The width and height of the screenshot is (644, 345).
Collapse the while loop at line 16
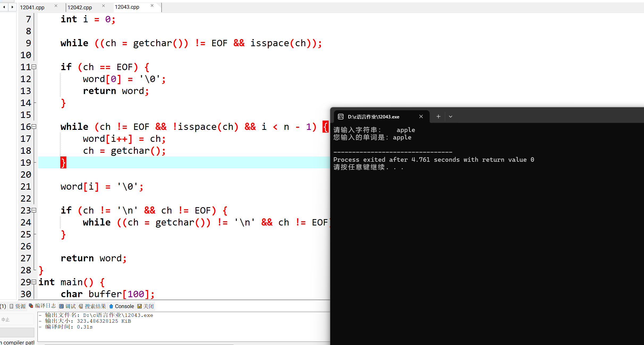[34, 127]
